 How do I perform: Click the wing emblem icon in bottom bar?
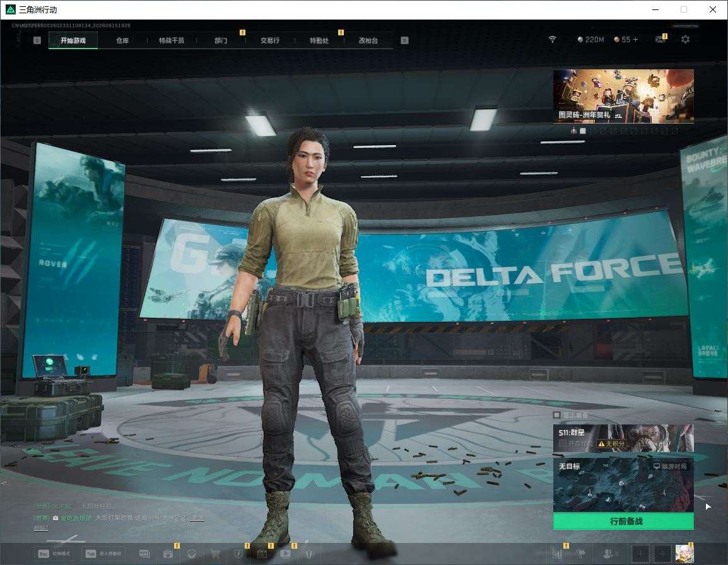(x=309, y=554)
